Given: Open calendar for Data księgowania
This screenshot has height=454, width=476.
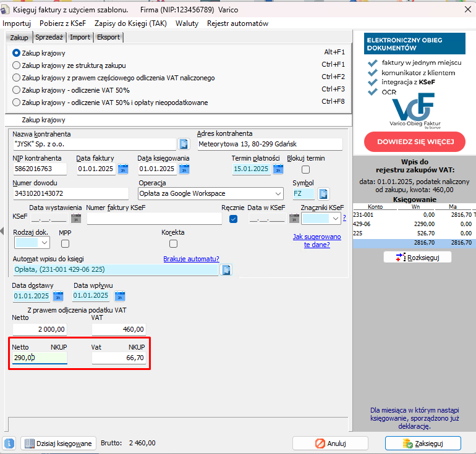Looking at the screenshot, I should (184, 169).
